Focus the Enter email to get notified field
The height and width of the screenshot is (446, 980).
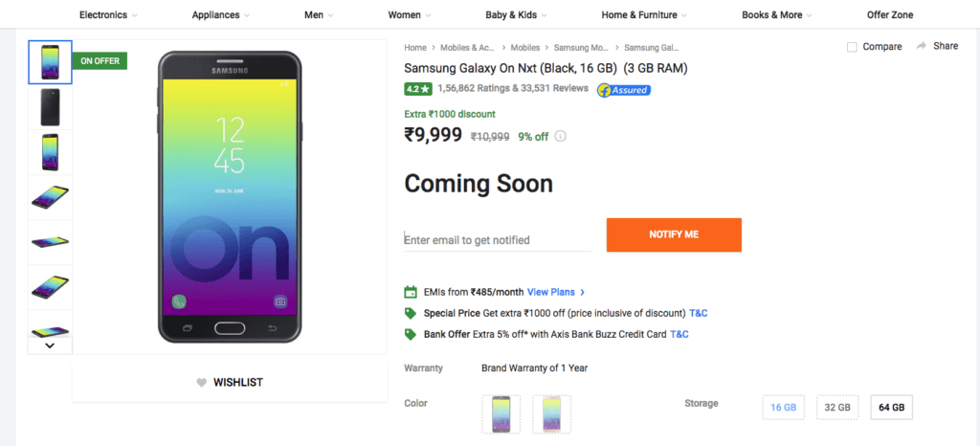pos(498,240)
